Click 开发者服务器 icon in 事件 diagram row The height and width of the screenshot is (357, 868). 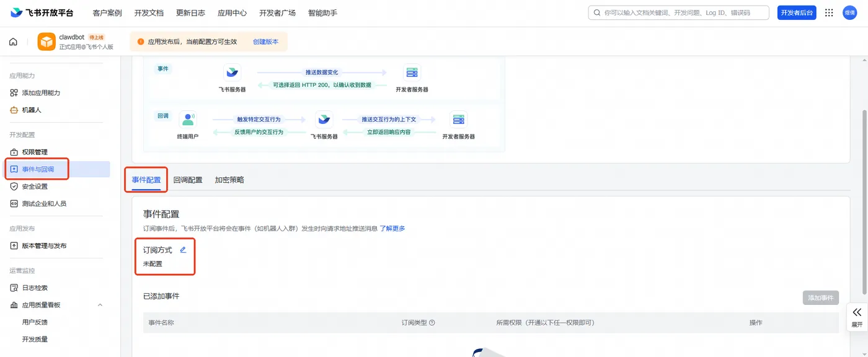412,73
